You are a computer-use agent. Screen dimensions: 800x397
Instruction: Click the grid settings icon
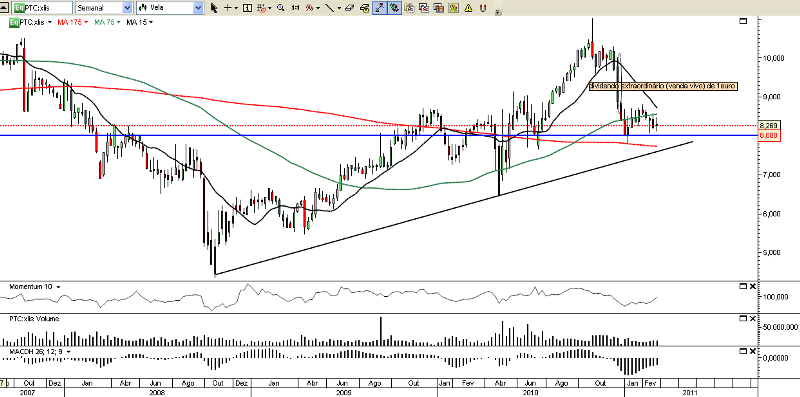tap(261, 8)
